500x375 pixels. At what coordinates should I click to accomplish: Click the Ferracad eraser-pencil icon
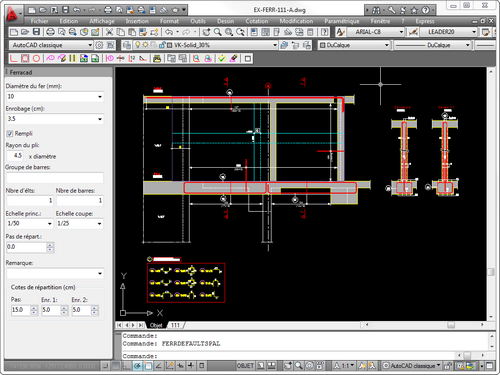coord(233,59)
